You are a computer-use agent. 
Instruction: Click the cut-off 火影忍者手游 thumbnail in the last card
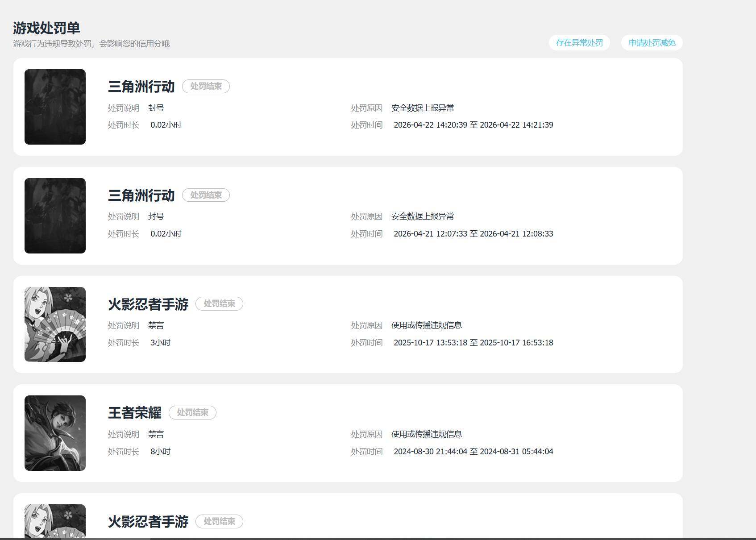55,521
